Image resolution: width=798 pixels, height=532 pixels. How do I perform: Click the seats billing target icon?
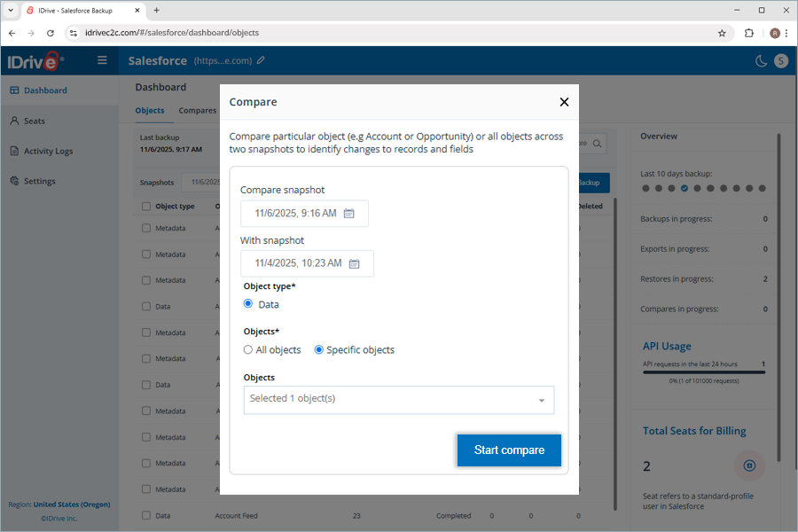click(x=749, y=465)
